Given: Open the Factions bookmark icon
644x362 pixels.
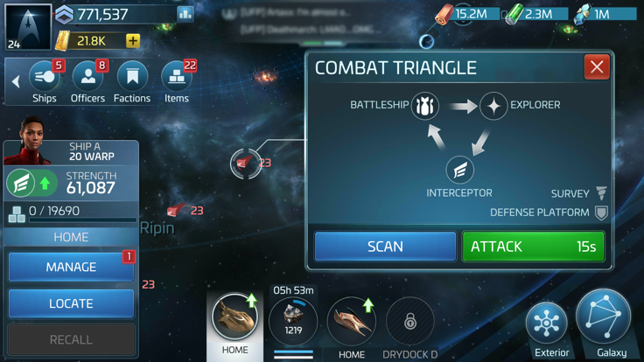Looking at the screenshot, I should [x=132, y=77].
